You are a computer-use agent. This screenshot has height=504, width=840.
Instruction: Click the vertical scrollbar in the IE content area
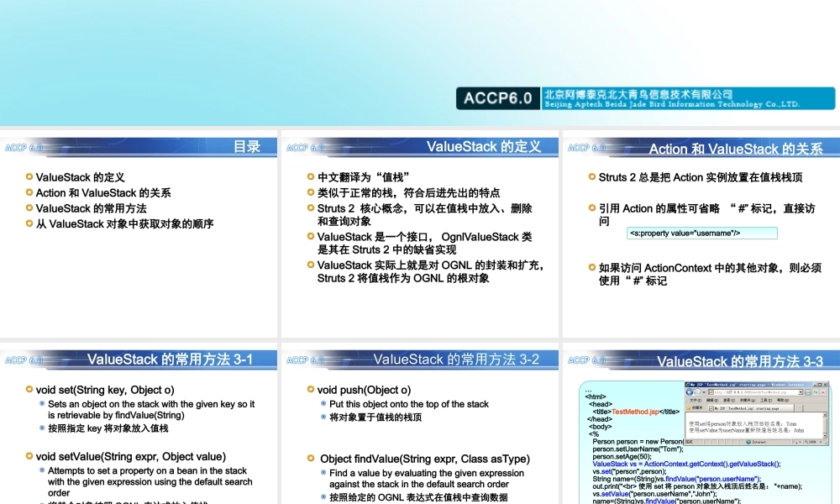coord(826,424)
